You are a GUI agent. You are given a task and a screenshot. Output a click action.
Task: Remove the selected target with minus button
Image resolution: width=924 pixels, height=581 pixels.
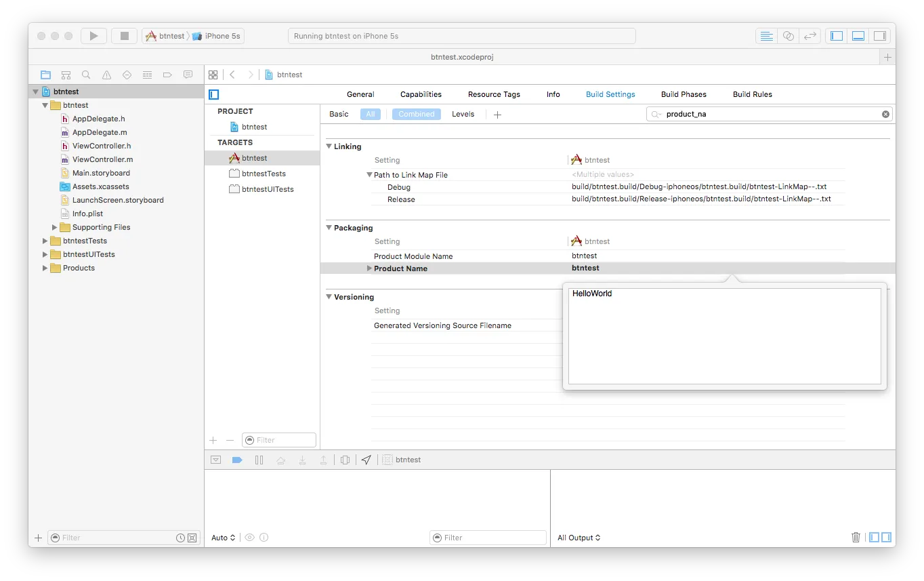pyautogui.click(x=230, y=440)
